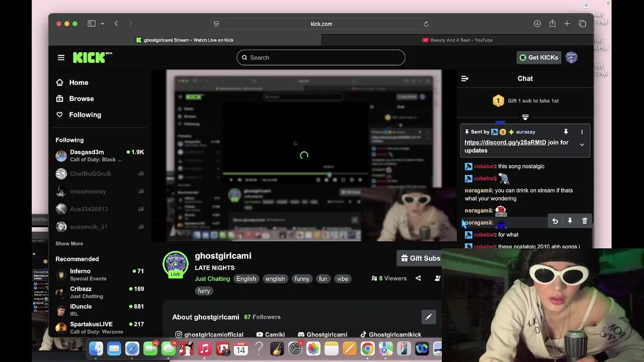Open the discord.gg invite link
Image resolution: width=644 pixels, height=362 pixels.
[x=505, y=142]
